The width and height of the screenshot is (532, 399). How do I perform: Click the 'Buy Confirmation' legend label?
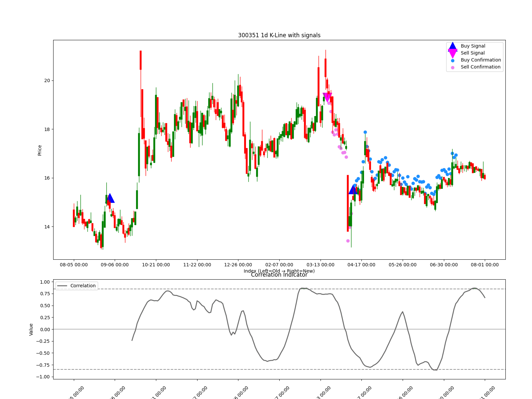tap(481, 60)
